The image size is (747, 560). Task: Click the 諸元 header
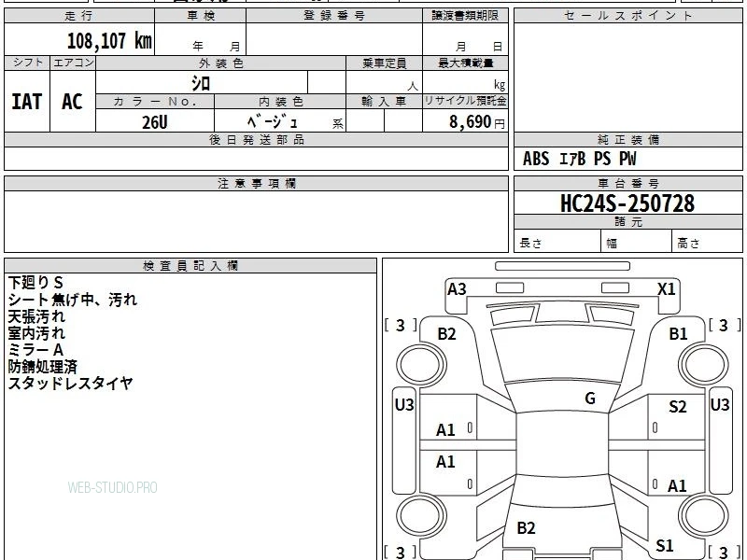coord(627,222)
